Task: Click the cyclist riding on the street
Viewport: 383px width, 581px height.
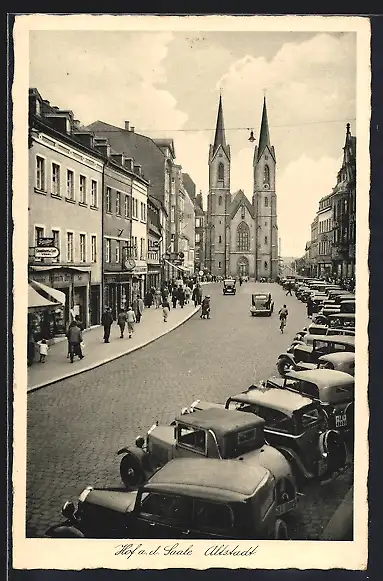Action: point(283,318)
